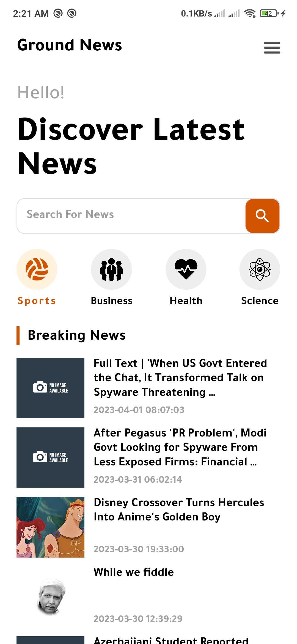Open the Disney Crossover Hercules headline

point(179,510)
